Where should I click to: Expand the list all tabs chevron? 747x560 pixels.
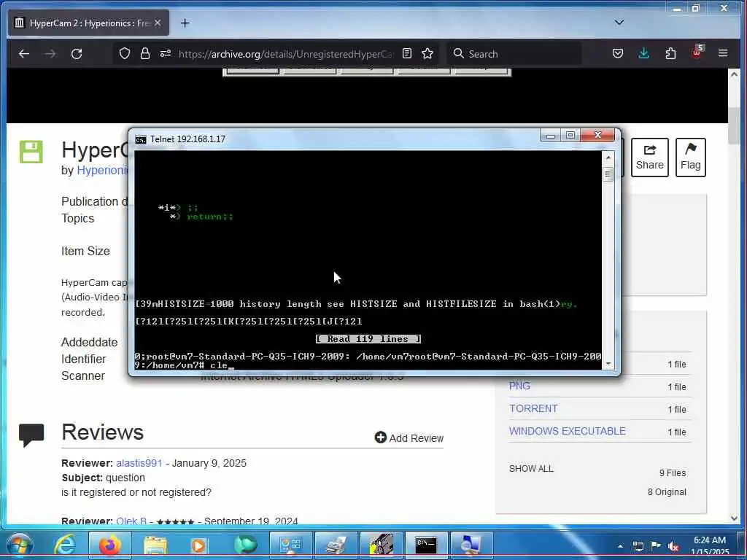coord(619,23)
